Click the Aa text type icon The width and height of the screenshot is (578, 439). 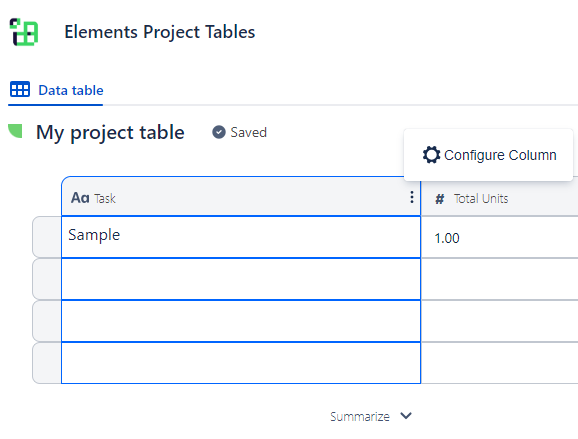(x=80, y=198)
